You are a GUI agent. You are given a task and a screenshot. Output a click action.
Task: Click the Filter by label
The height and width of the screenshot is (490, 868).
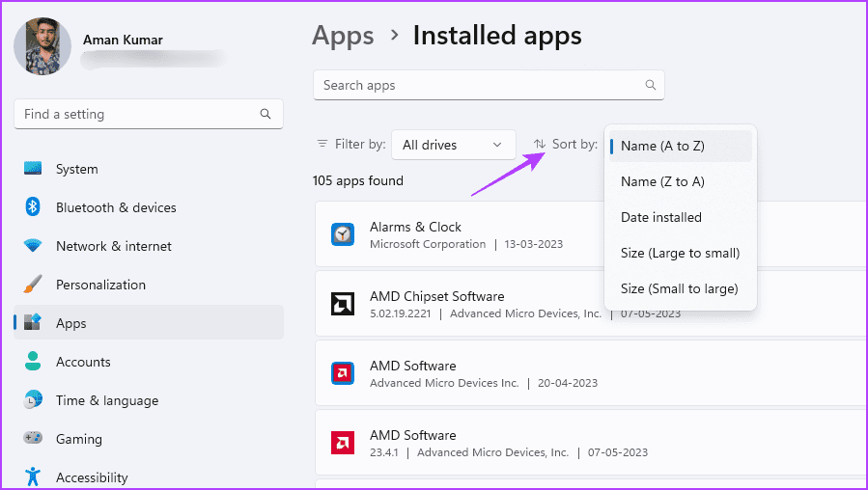(360, 145)
